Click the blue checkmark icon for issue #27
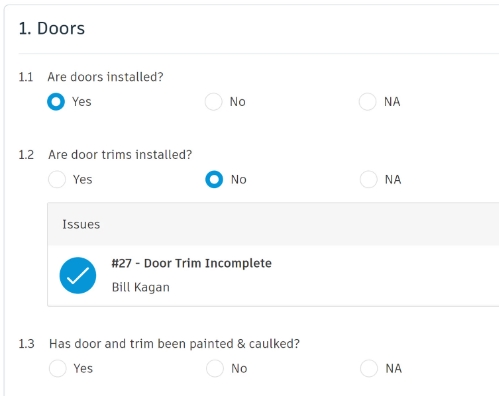Screen dimensions: 499x396 tap(78, 275)
